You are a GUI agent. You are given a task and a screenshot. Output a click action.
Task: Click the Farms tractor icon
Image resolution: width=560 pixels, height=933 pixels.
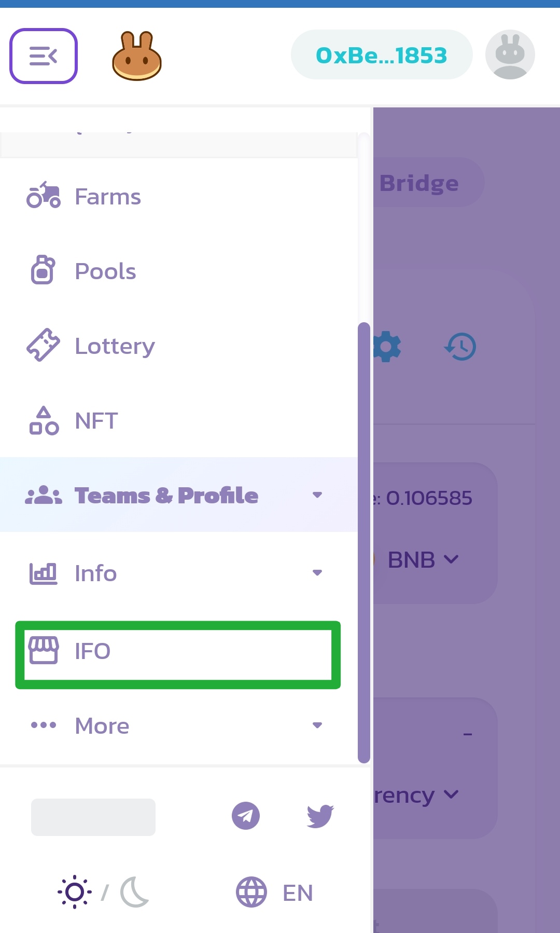44,196
